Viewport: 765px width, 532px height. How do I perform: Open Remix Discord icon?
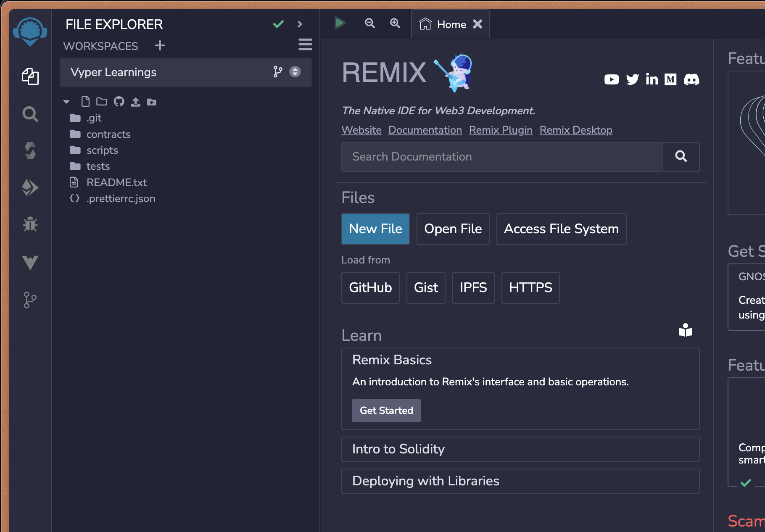pyautogui.click(x=691, y=79)
